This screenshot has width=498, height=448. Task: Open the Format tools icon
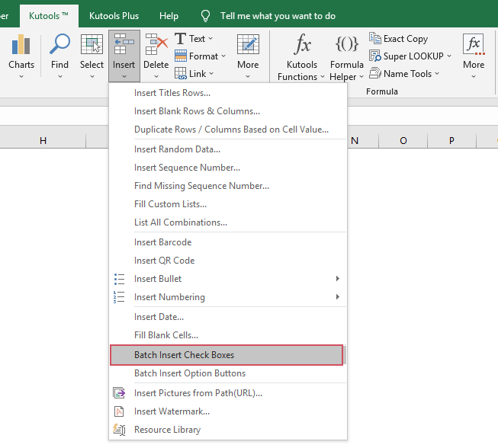click(181, 56)
